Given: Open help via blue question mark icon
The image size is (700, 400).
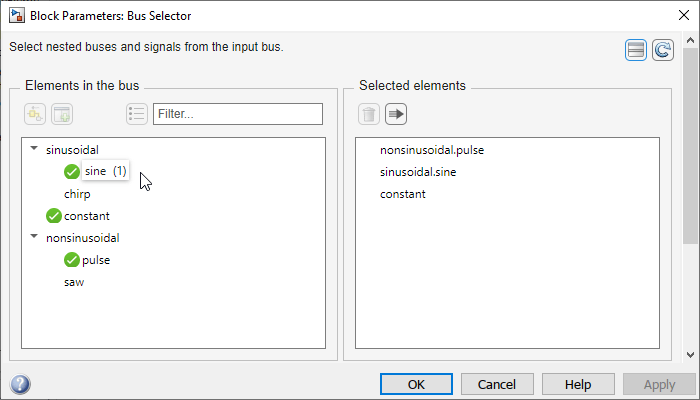Looking at the screenshot, I should tap(20, 384).
